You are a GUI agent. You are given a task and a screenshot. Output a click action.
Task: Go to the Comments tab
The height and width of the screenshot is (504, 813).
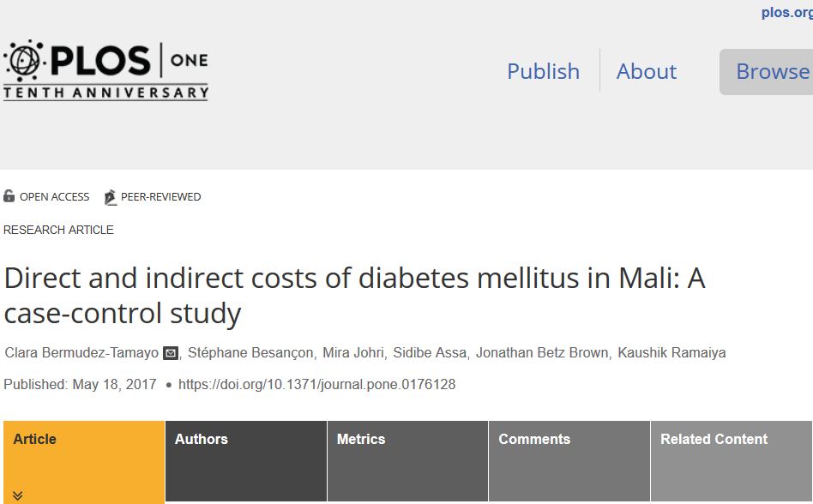(569, 440)
